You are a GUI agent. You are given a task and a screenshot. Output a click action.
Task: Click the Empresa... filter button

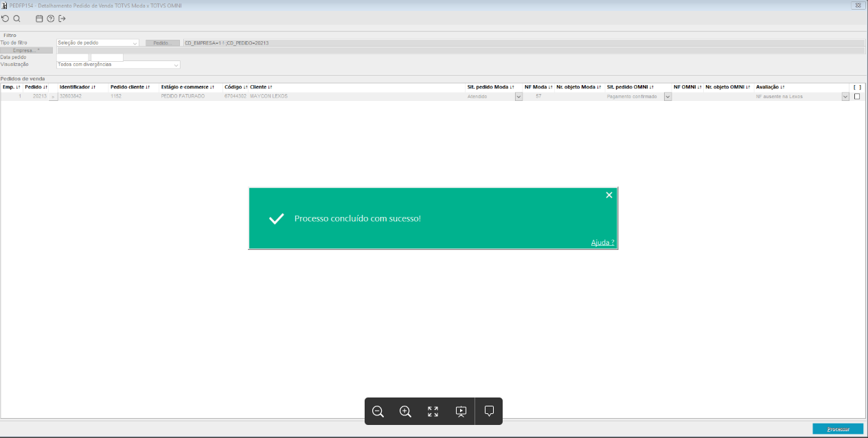pos(26,50)
